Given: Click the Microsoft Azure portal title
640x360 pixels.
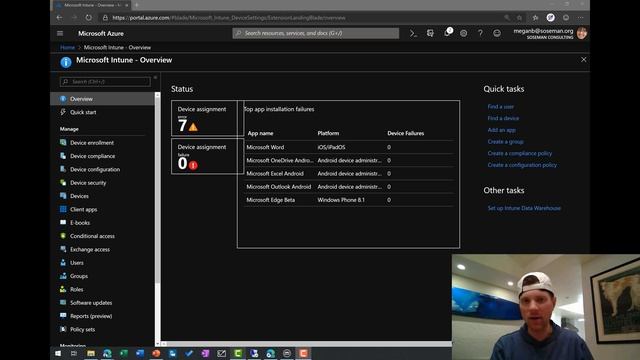Looking at the screenshot, I should 101,33.
